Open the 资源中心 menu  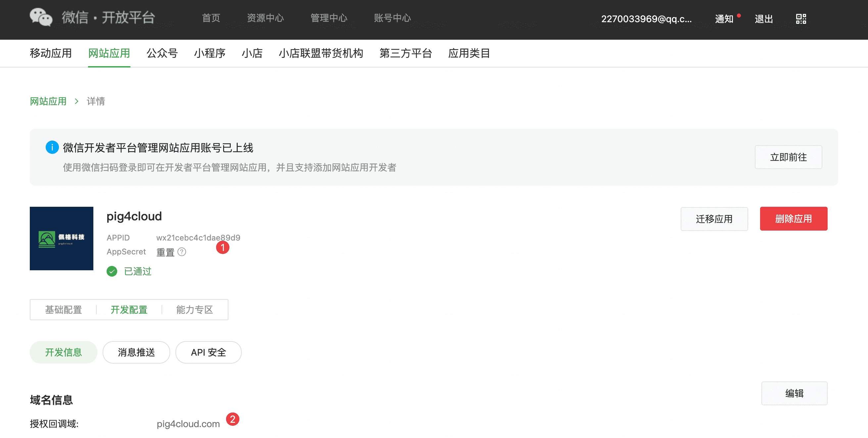(266, 19)
